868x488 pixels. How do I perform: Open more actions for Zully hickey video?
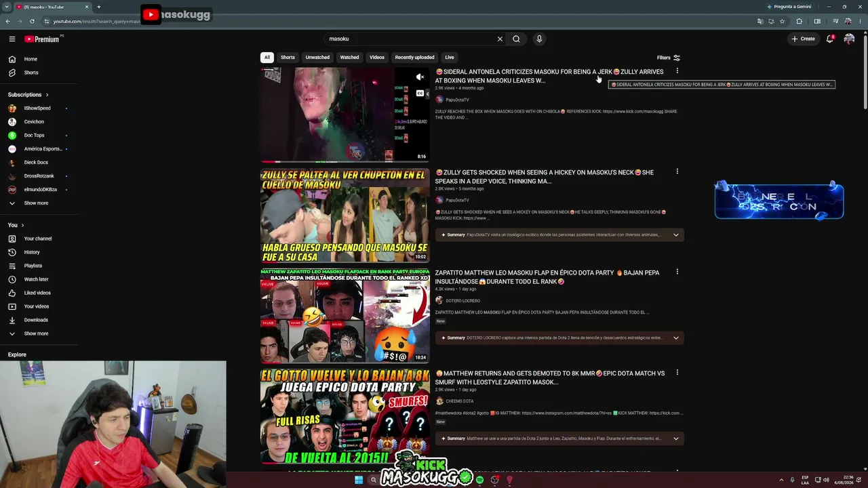(x=677, y=171)
